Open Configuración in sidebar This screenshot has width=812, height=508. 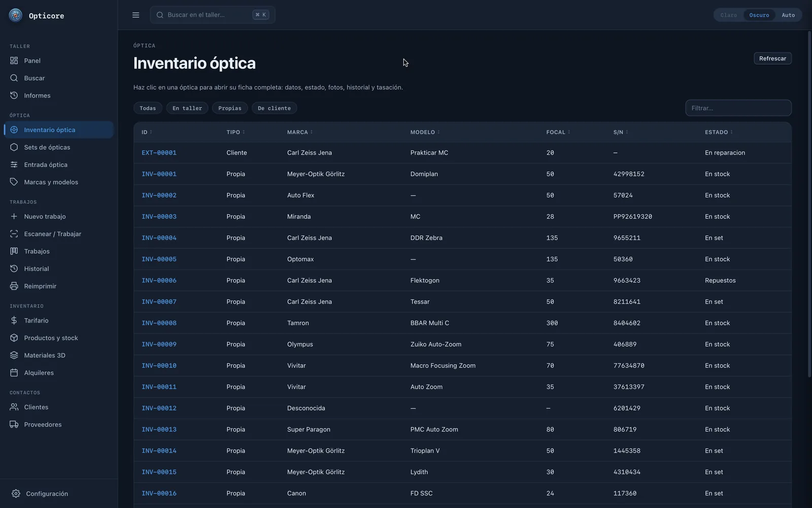point(58,494)
